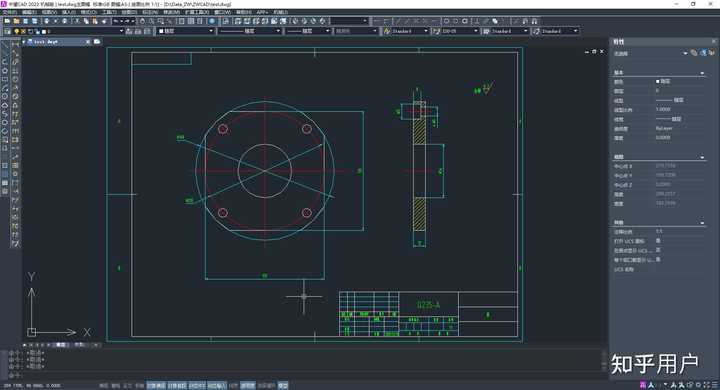720x390 pixels.
Task: Click the new drawing tab button beside test.dwg
Action: (97, 41)
